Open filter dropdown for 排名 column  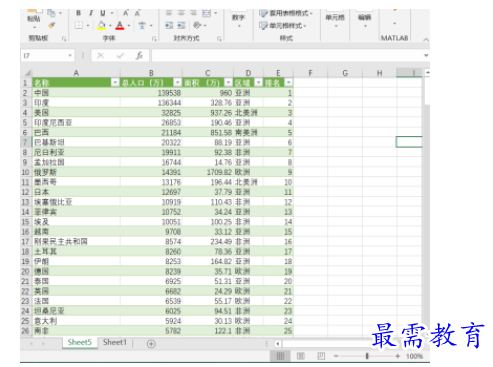289,82
